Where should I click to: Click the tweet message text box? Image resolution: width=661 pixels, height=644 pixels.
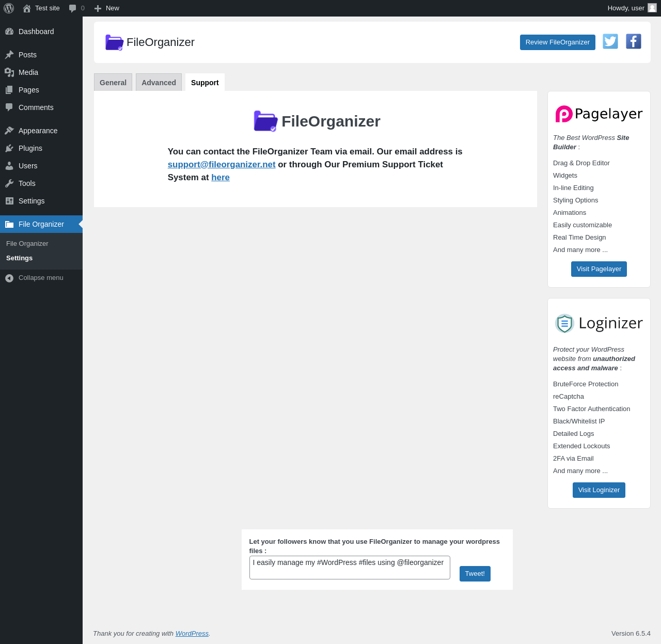(350, 568)
